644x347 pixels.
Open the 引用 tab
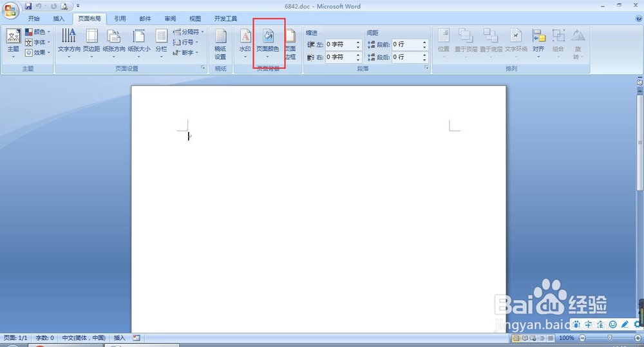coord(120,19)
